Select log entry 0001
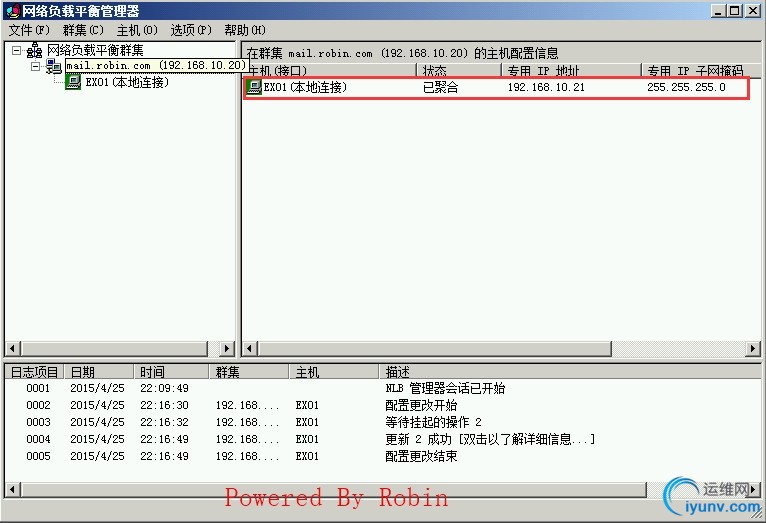This screenshot has height=523, width=766. (383, 388)
